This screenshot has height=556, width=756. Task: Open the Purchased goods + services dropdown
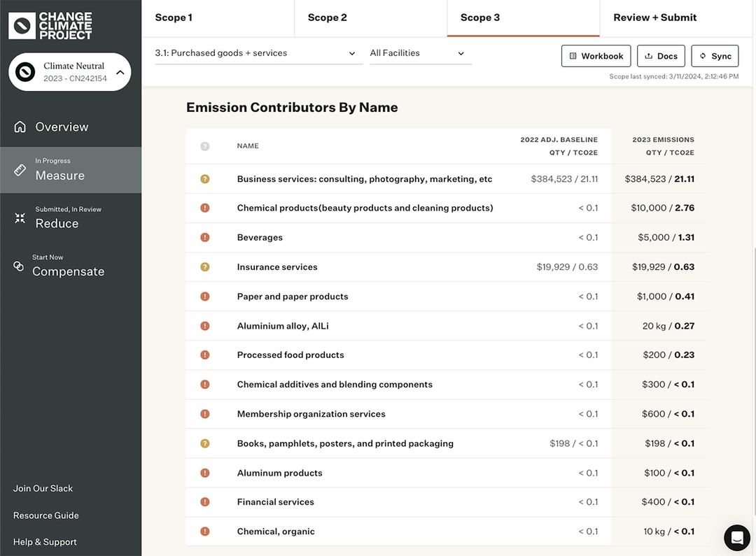(x=255, y=53)
